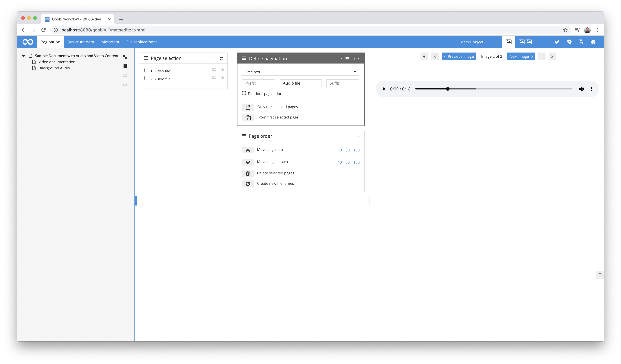This screenshot has width=621, height=364.
Task: Open the Define pagination panel menu
Action: 244,58
